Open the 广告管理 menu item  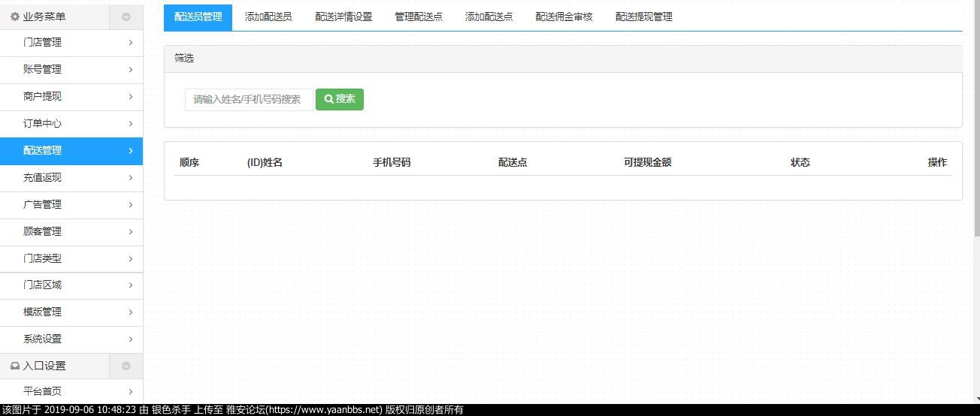pos(71,205)
